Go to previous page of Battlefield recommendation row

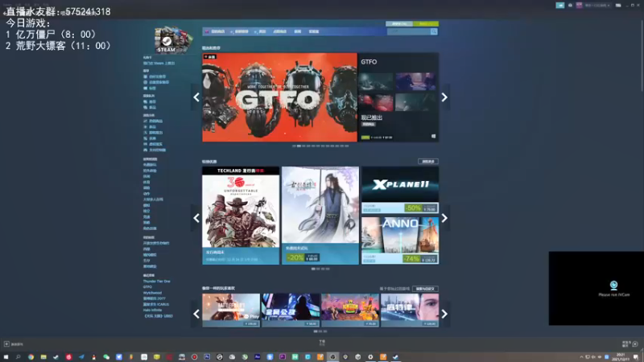196,314
